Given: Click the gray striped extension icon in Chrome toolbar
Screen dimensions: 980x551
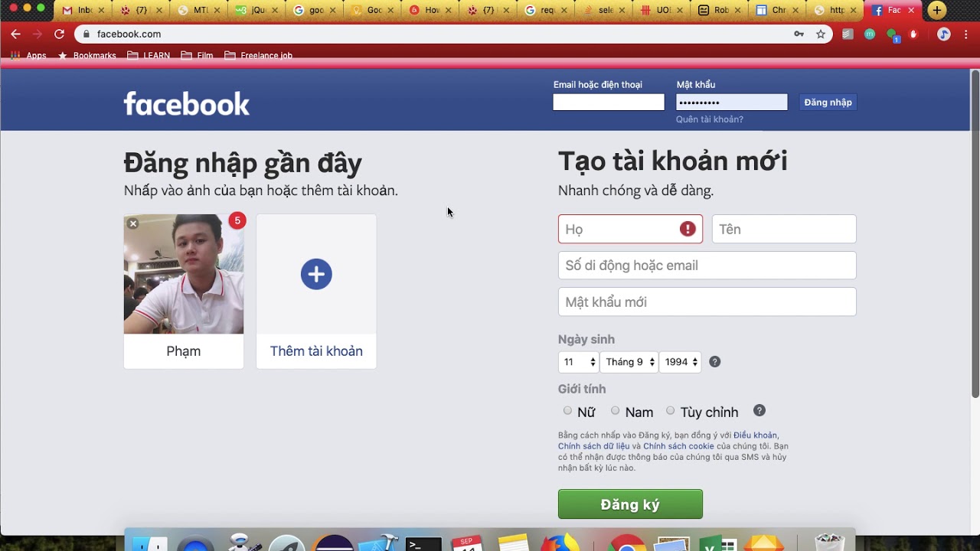Looking at the screenshot, I should pos(848,34).
